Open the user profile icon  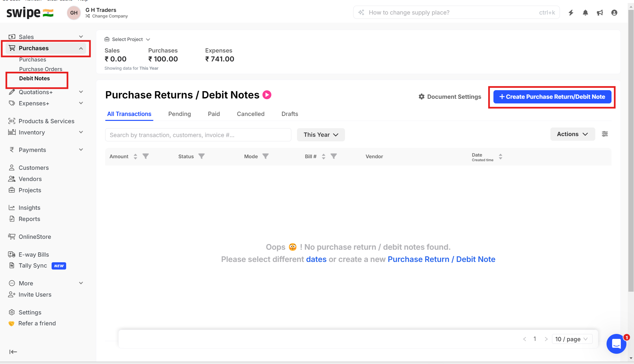(614, 13)
